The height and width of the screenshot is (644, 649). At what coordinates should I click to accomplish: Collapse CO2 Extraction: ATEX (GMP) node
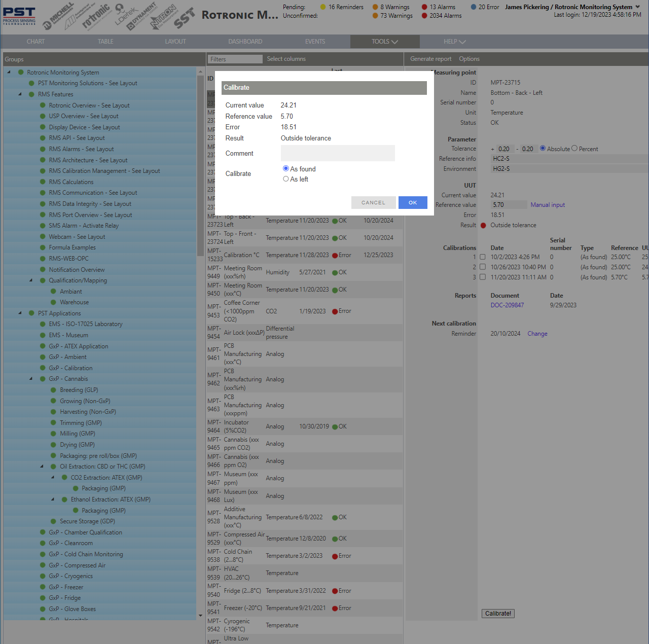pos(53,477)
